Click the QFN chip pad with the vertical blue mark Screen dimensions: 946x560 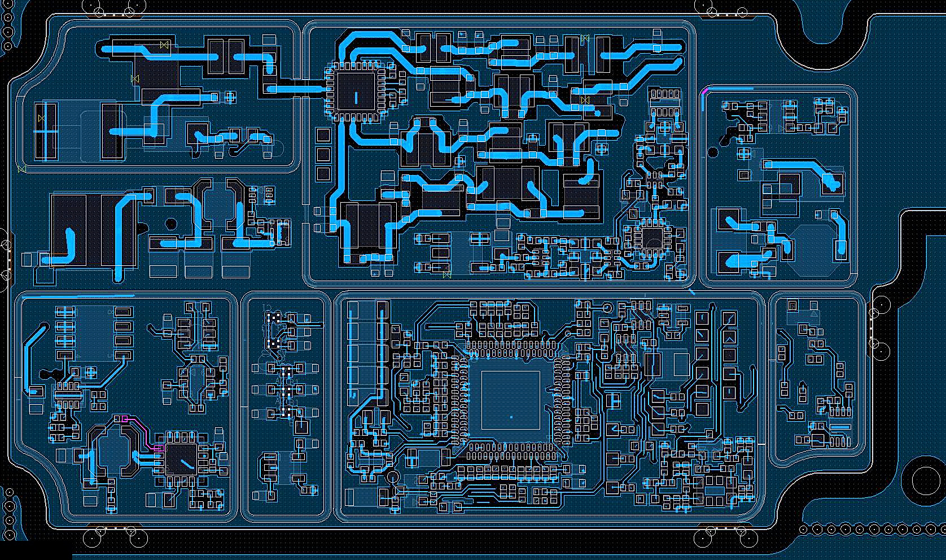[x=356, y=91]
